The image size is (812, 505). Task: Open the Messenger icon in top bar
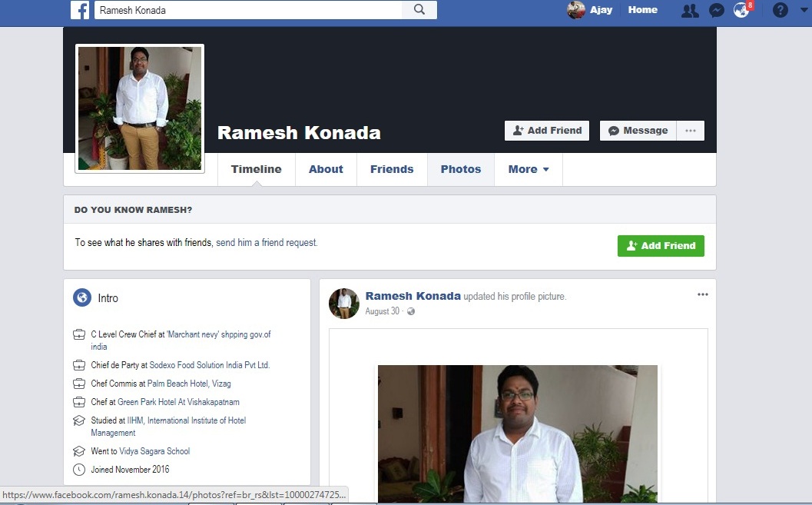pyautogui.click(x=716, y=10)
